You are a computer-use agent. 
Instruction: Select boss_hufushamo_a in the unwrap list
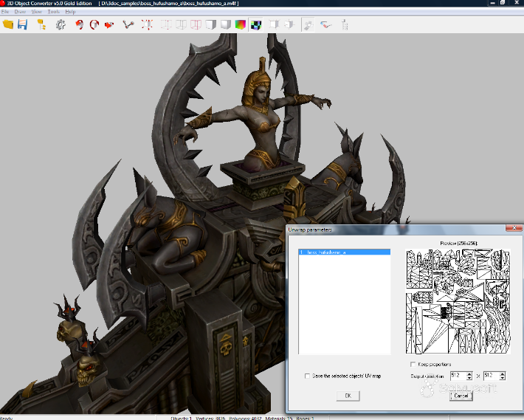tap(344, 252)
